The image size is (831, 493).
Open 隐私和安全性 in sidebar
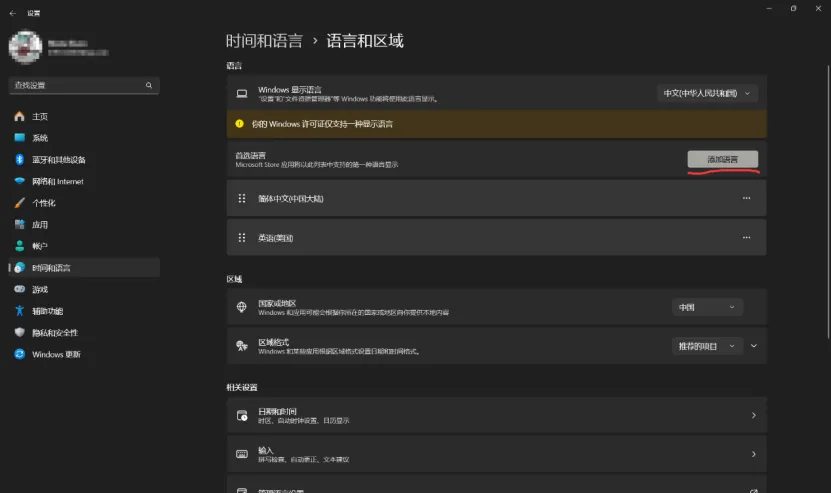click(x=84, y=333)
